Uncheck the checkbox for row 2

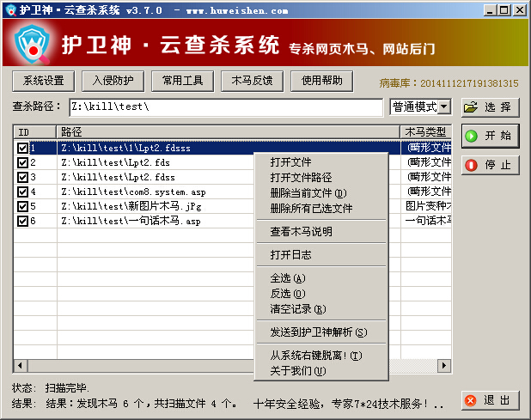22,162
